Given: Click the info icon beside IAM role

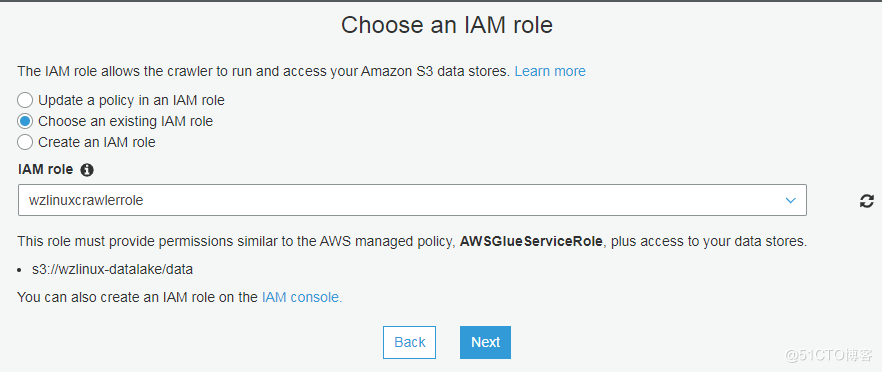Looking at the screenshot, I should 87,170.
